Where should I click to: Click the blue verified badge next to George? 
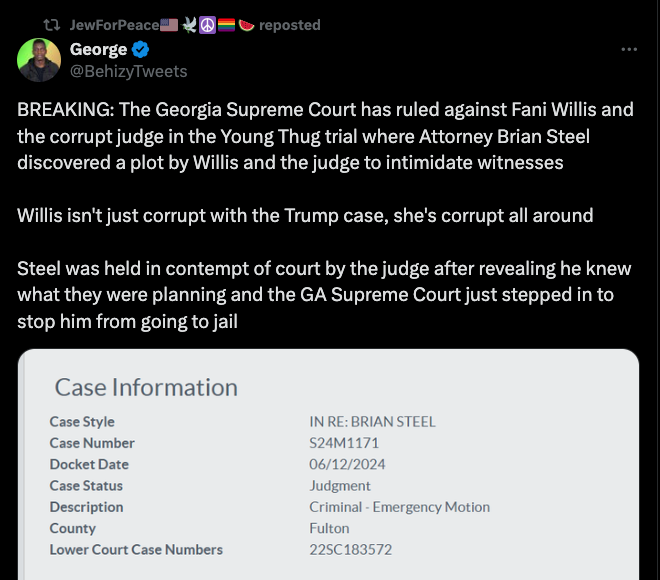(142, 49)
